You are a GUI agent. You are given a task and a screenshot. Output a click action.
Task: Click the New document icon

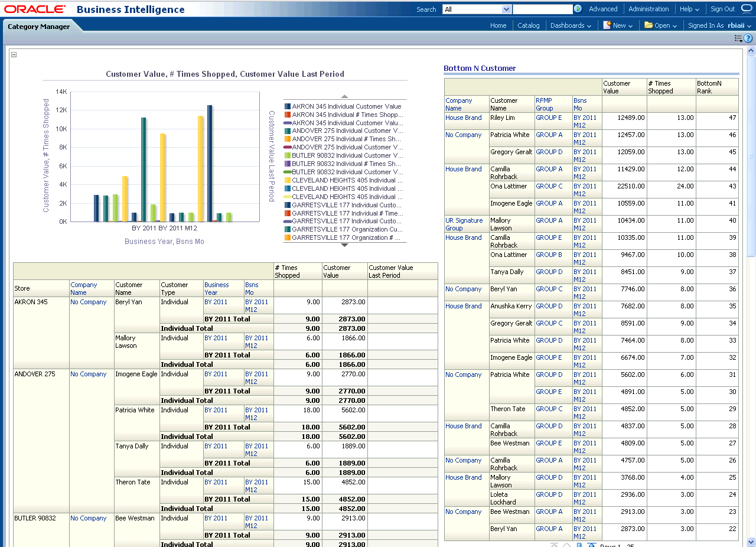[607, 25]
